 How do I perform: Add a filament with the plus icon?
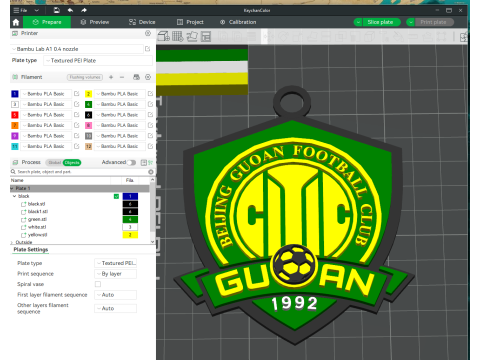pyautogui.click(x=111, y=77)
